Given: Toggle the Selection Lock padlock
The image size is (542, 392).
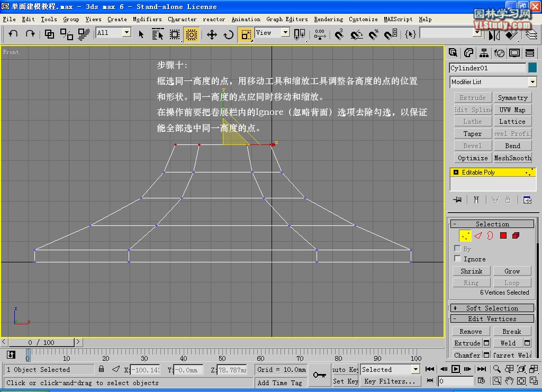Looking at the screenshot, I should pyautogui.click(x=101, y=369).
